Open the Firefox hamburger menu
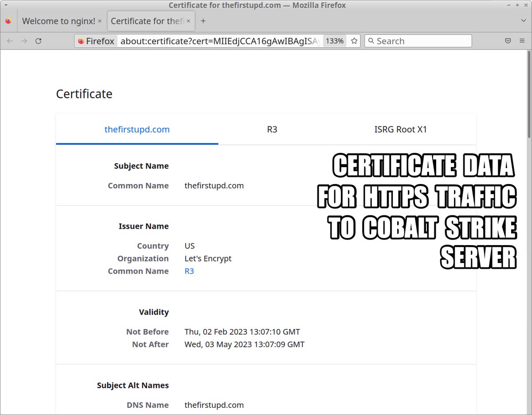Image resolution: width=532 pixels, height=415 pixels. point(522,41)
